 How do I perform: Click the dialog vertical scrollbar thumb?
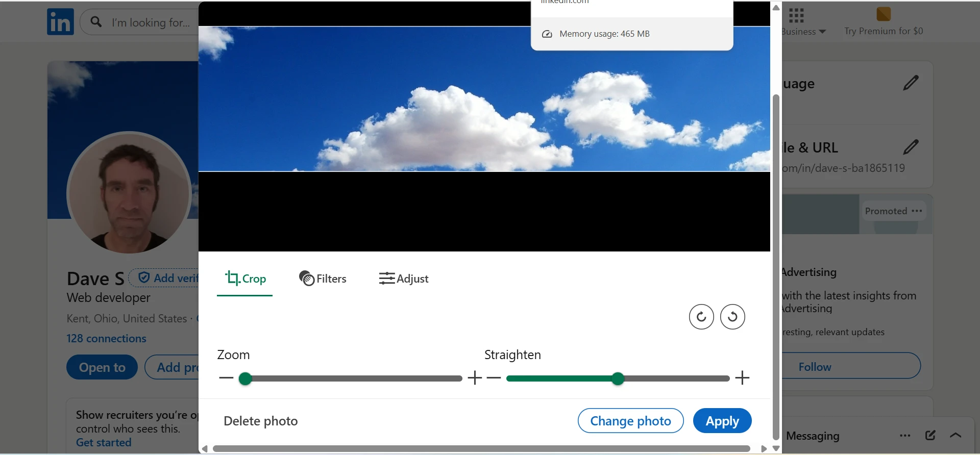[x=776, y=267]
